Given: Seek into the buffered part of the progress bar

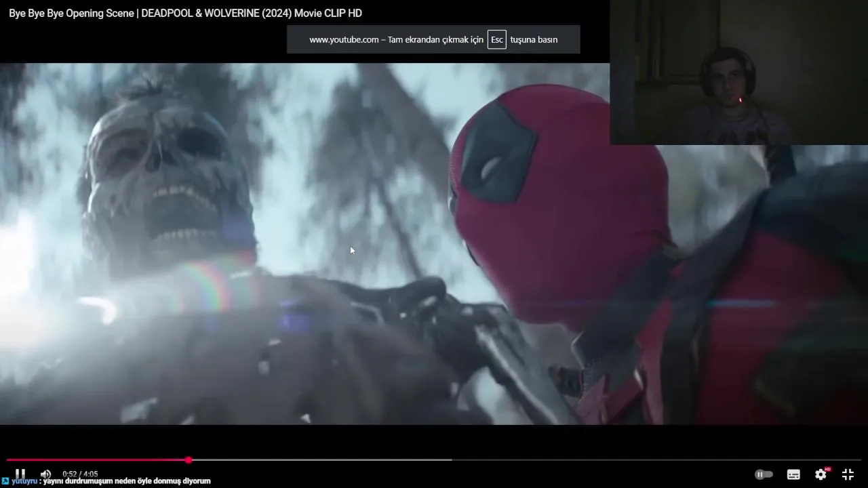Looking at the screenshot, I should point(320,460).
